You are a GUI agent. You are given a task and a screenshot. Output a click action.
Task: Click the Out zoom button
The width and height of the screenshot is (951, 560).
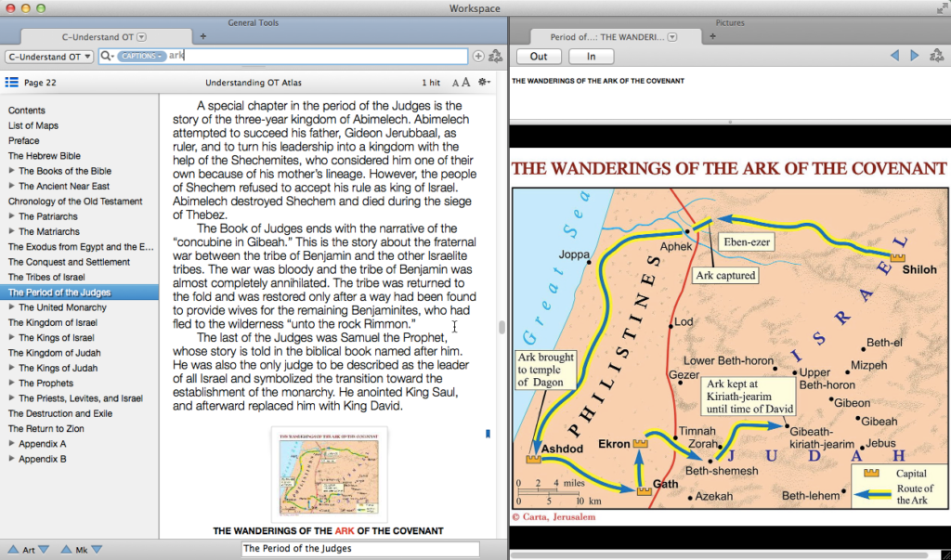click(539, 56)
